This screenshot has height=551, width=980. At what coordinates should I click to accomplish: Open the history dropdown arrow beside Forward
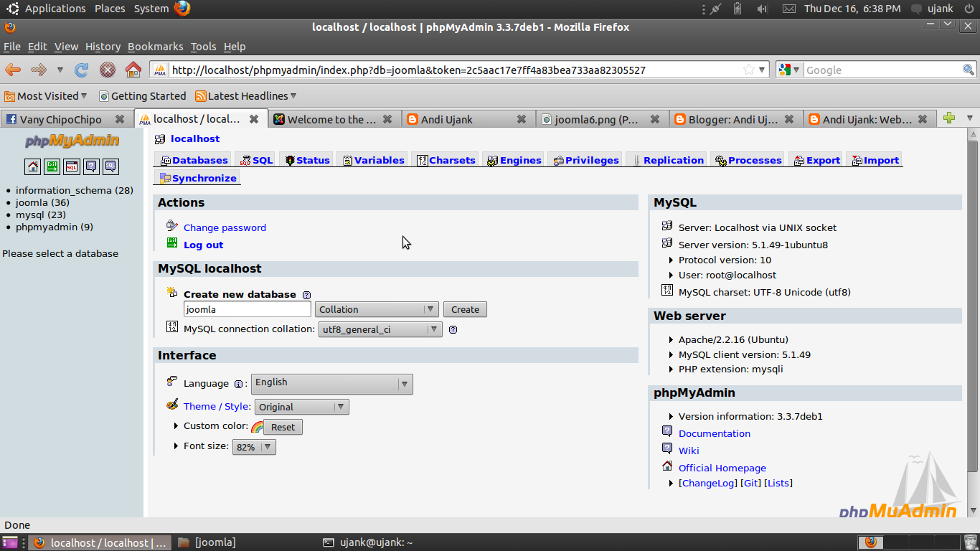tap(60, 70)
